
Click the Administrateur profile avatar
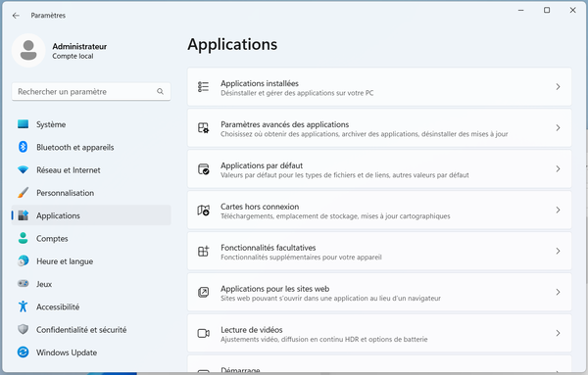coord(28,51)
